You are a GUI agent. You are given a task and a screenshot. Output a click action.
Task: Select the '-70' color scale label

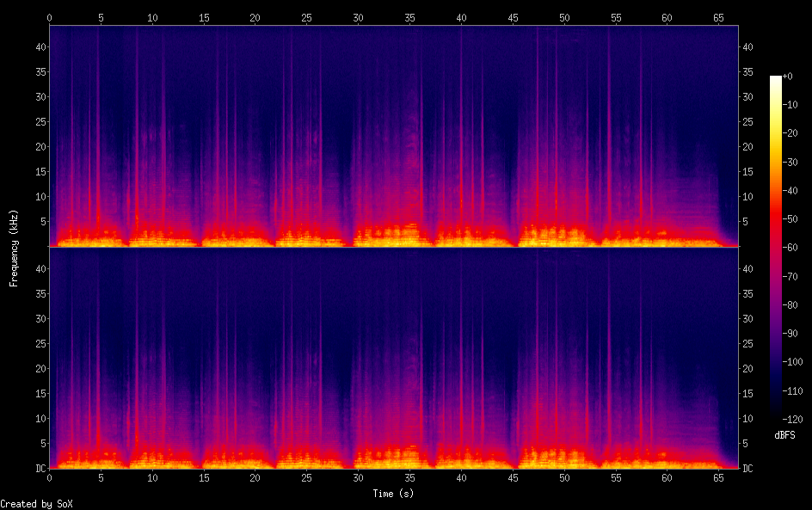[790, 276]
